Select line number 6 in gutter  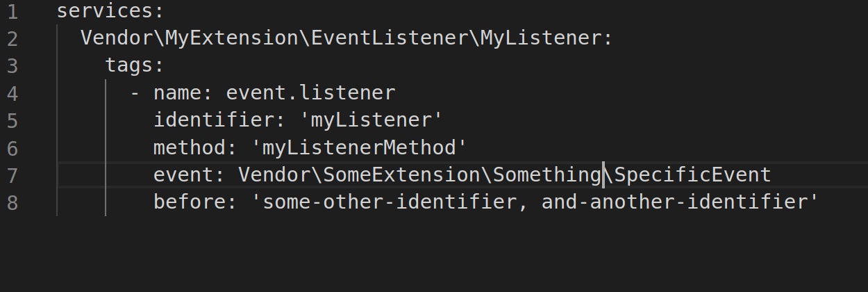12,147
